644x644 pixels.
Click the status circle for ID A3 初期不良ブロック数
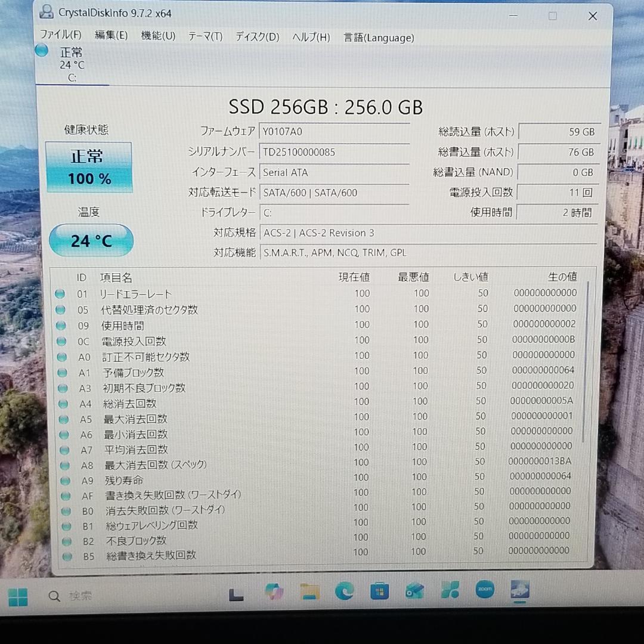[63, 388]
